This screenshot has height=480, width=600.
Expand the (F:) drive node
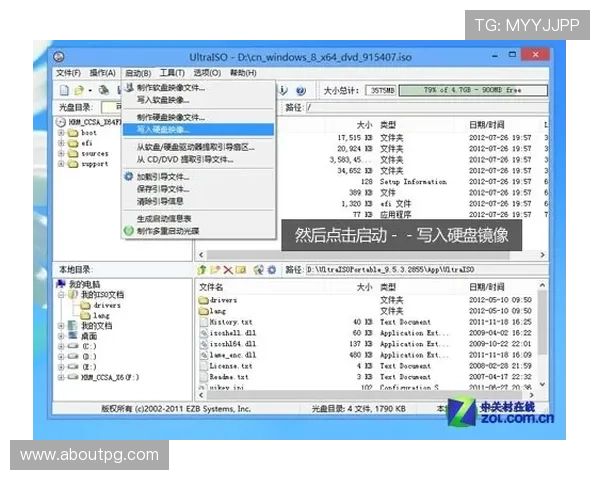pyautogui.click(x=61, y=377)
